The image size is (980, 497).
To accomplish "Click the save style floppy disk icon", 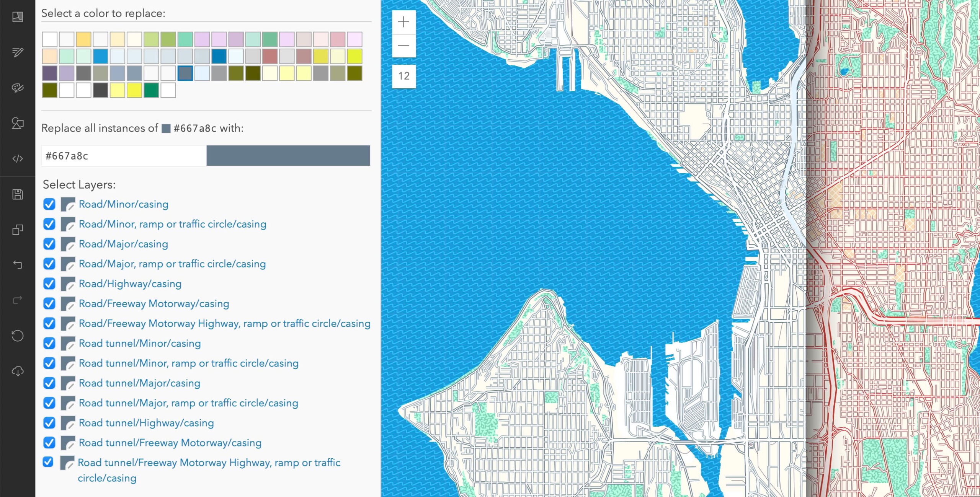I will coord(18,194).
